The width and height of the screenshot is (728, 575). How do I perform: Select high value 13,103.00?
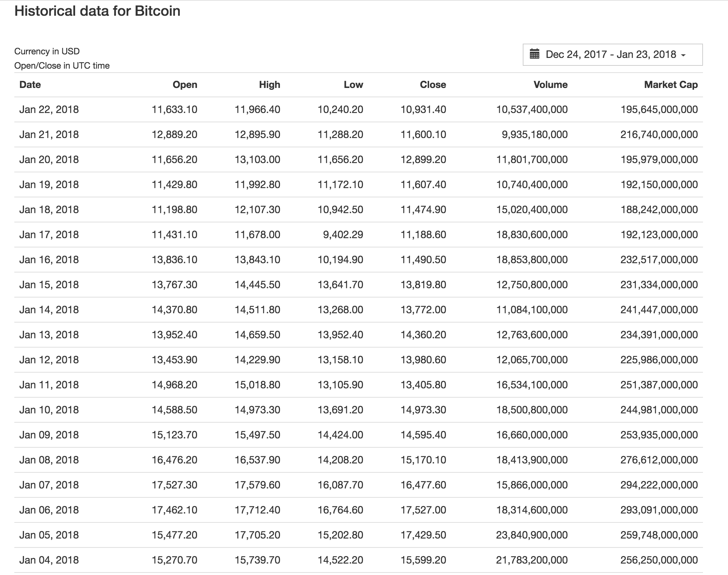pos(257,159)
